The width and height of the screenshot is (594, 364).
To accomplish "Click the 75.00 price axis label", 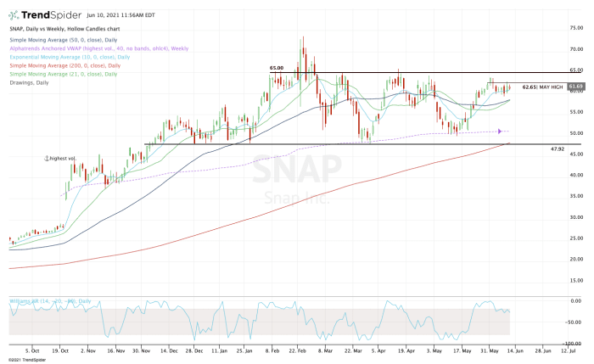I will (x=576, y=28).
